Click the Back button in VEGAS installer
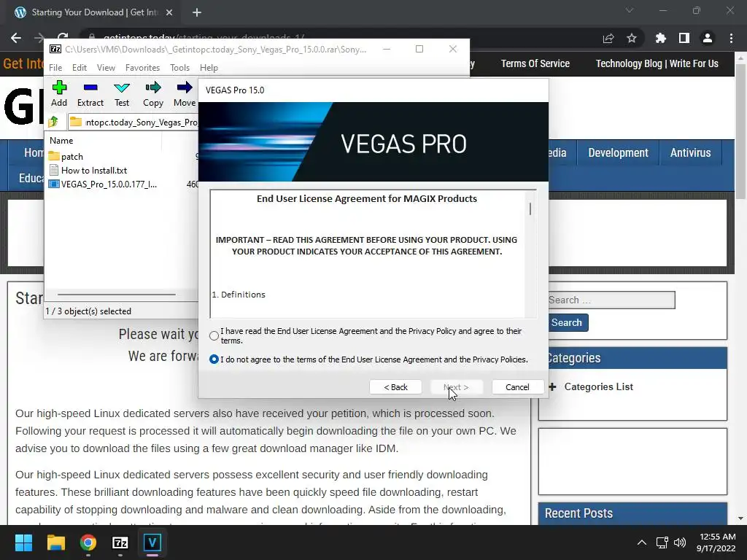The width and height of the screenshot is (747, 560). [395, 387]
